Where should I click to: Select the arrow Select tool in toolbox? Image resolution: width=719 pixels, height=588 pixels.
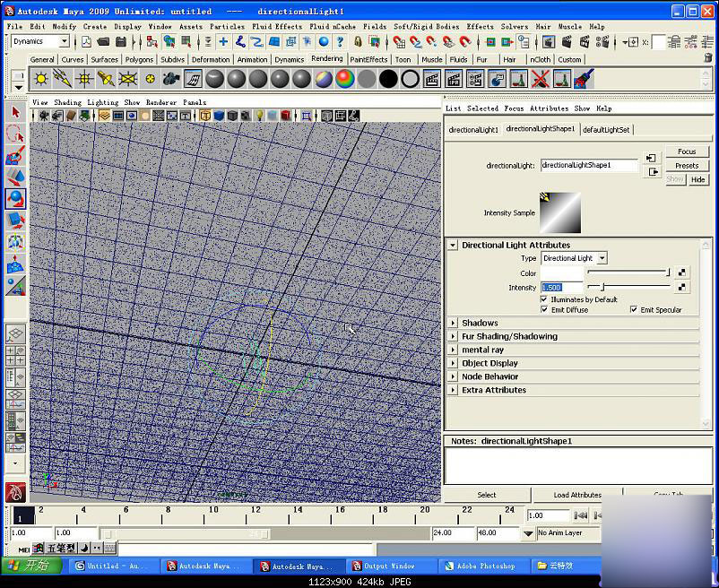click(15, 112)
